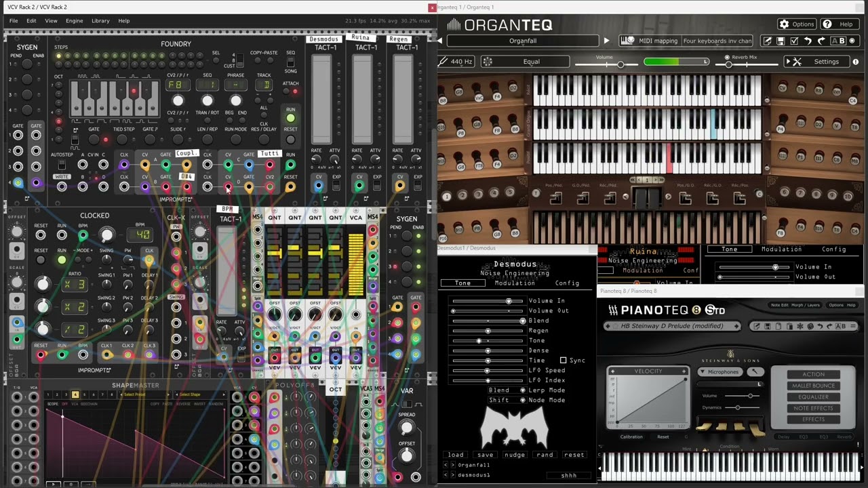Click the Pianoteq paste clipboard icon

pos(789,326)
